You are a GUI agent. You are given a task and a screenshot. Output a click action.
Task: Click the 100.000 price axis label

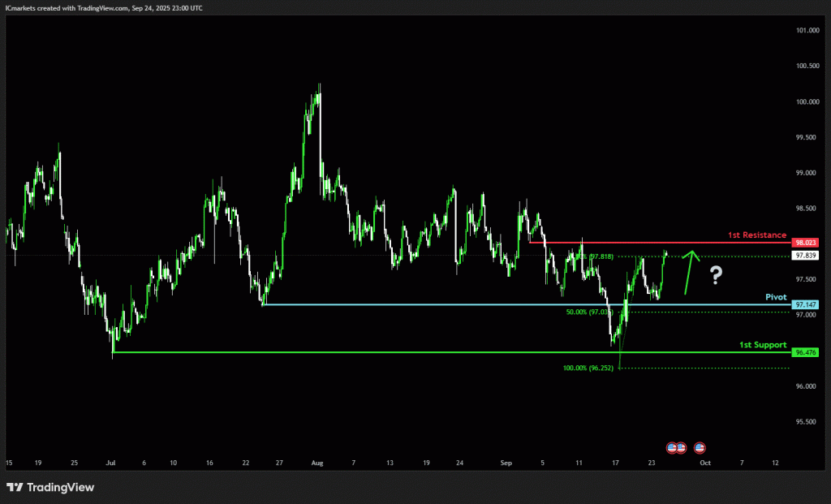point(806,101)
